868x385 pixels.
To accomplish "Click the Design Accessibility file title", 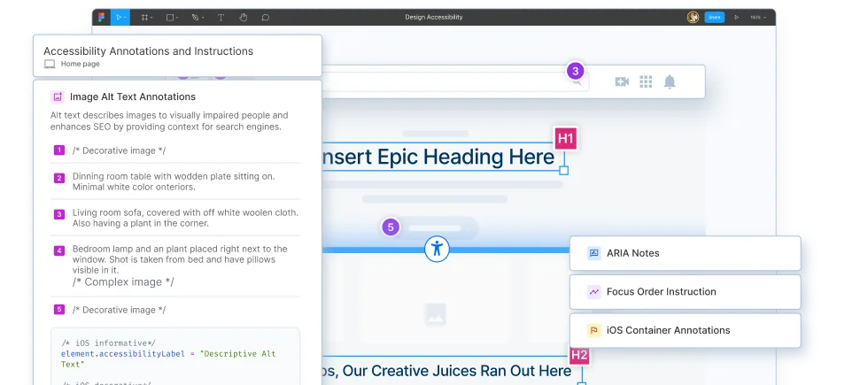I will [433, 17].
